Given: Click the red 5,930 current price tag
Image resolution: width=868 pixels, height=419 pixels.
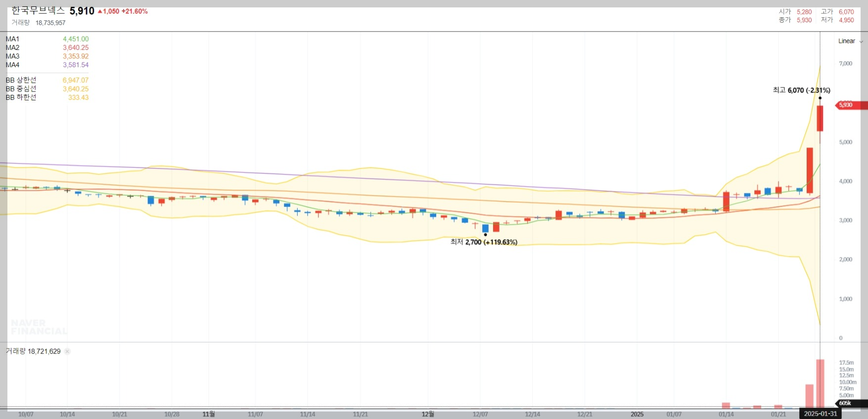Looking at the screenshot, I should coord(851,105).
